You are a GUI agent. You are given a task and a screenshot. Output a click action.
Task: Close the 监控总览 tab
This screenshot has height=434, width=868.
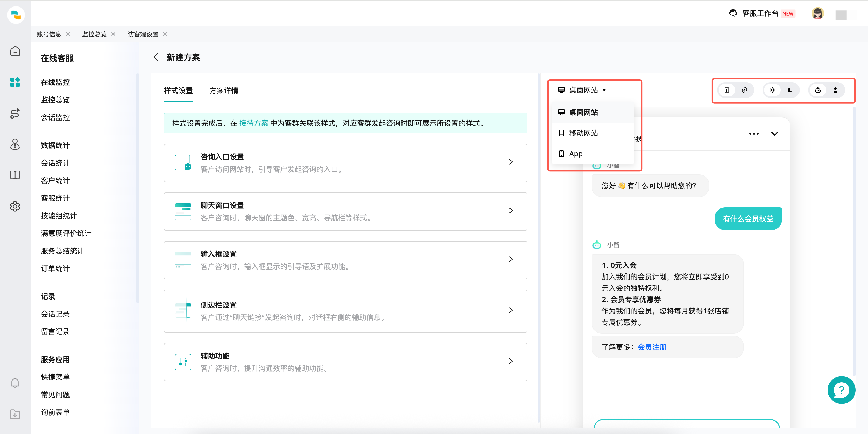(113, 34)
